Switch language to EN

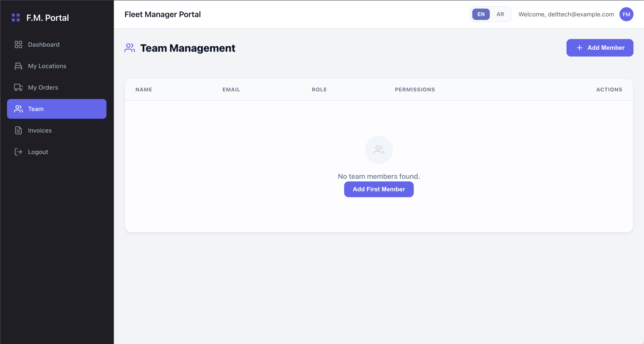coord(481,14)
